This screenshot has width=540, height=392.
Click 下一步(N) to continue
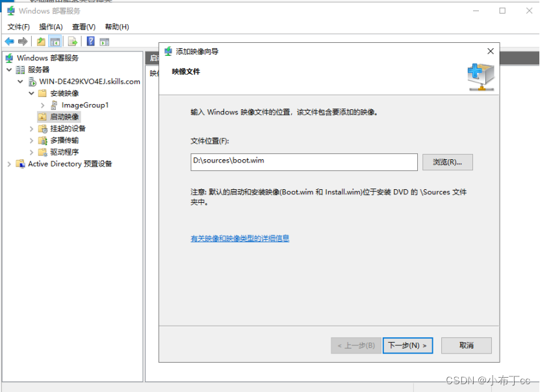[x=407, y=345]
